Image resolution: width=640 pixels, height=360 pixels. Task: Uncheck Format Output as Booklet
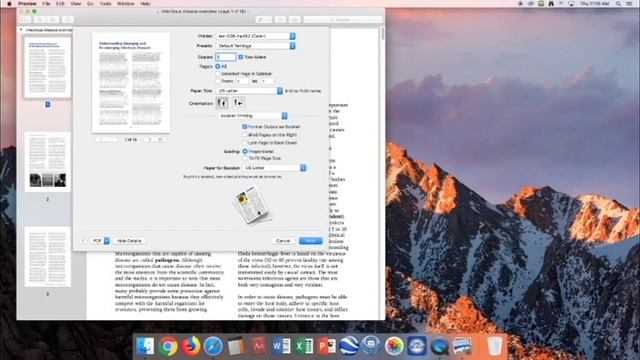pyautogui.click(x=245, y=127)
